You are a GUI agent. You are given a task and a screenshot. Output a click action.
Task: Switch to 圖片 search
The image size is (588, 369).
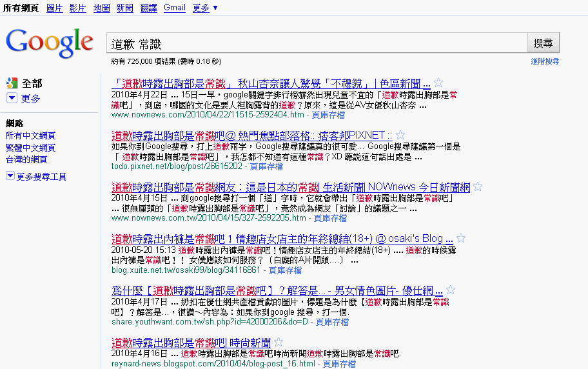click(54, 8)
